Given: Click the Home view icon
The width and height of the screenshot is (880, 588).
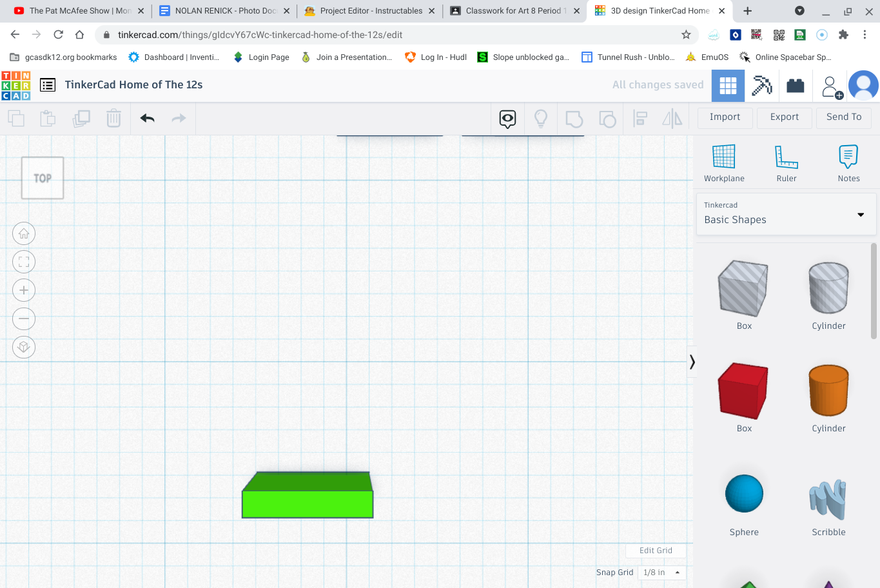Looking at the screenshot, I should [23, 233].
